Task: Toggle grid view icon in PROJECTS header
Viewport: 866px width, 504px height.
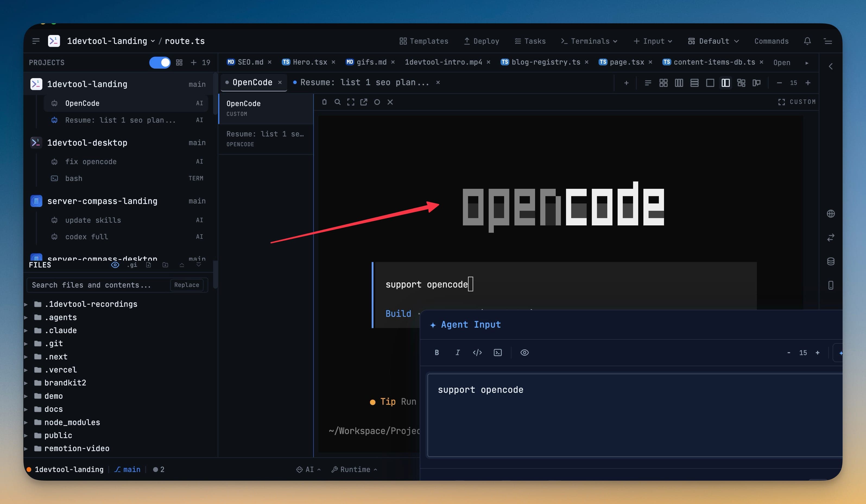Action: point(179,62)
